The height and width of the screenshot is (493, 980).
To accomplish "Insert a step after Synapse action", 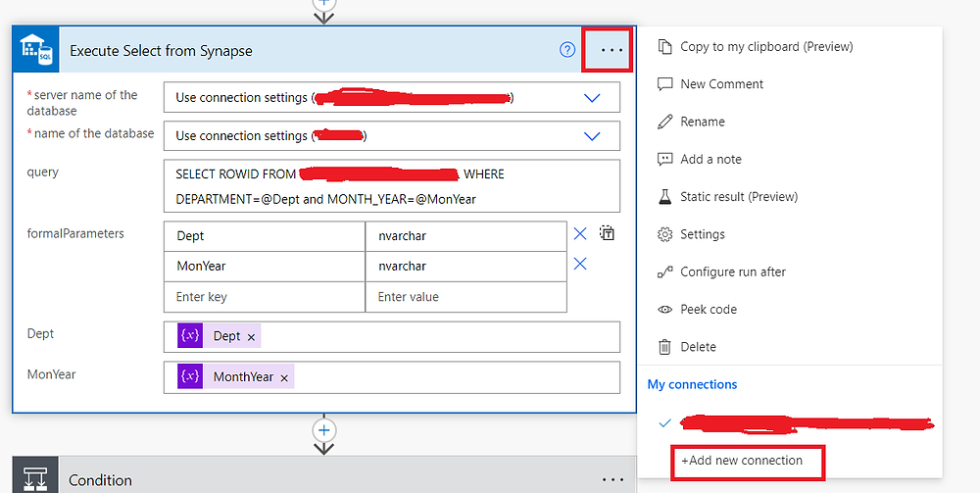I will 323,430.
